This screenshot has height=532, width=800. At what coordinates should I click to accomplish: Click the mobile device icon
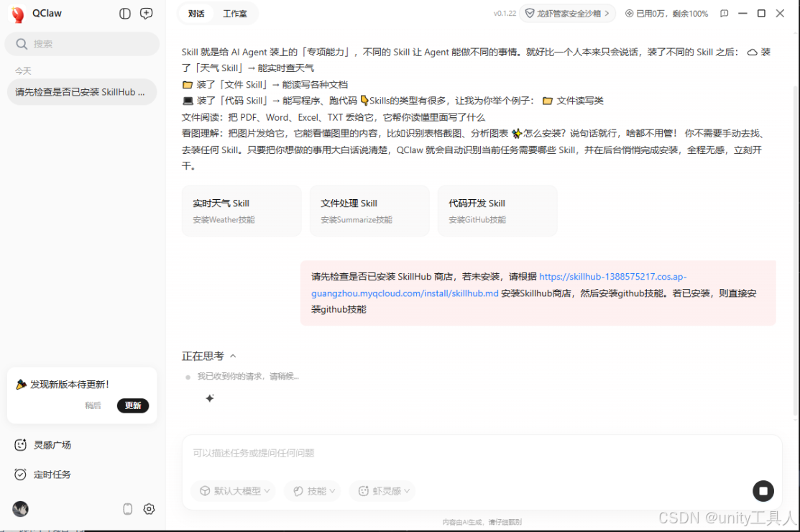[x=128, y=509]
